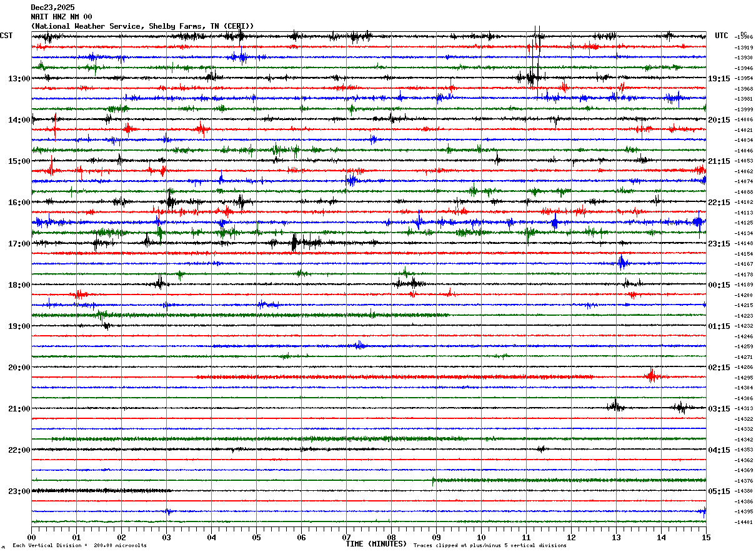Click the traces clipped footnote text
This screenshot has width=756, height=554.
(490, 545)
